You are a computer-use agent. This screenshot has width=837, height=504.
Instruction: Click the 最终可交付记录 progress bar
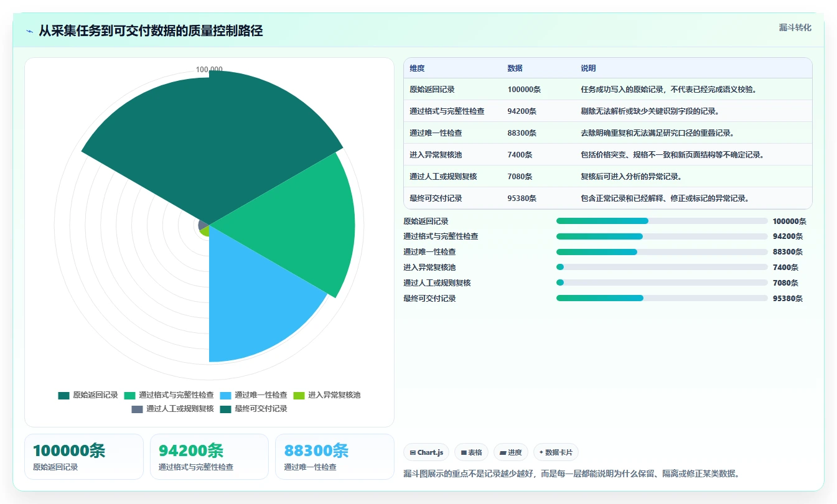(662, 298)
